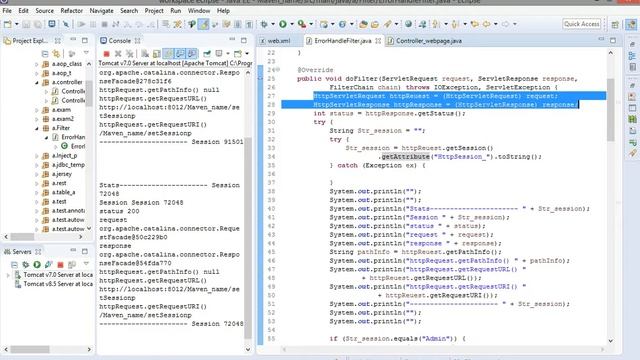Screen dimensions: 640x360
Task: Click Open Web Browser globe icon
Action: (408, 24)
